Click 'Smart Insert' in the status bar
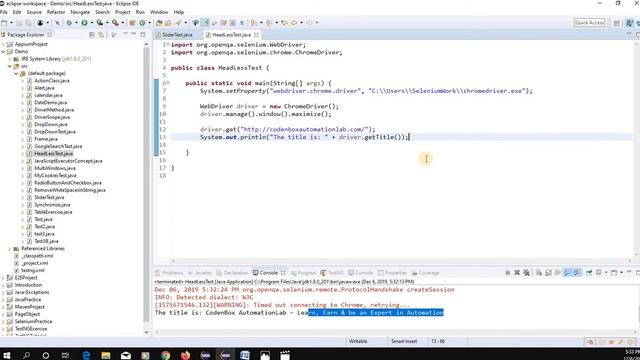Viewport: 640px width, 360px height. pos(404,341)
